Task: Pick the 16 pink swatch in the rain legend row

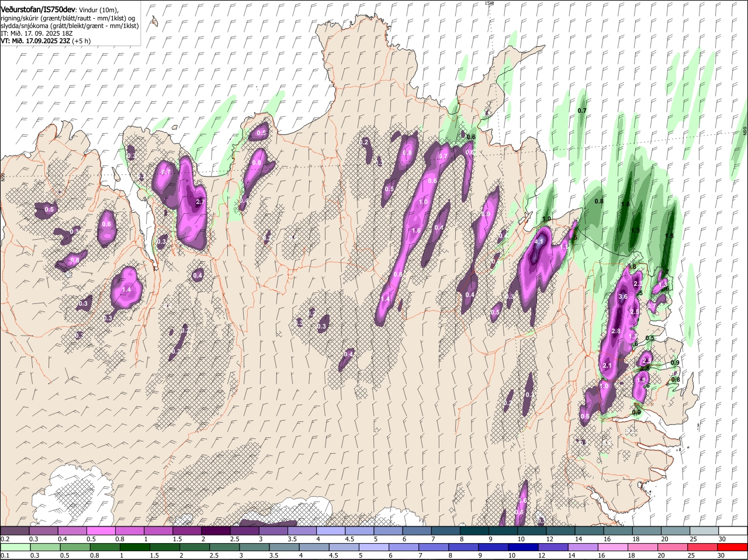Action: [x=613, y=547]
